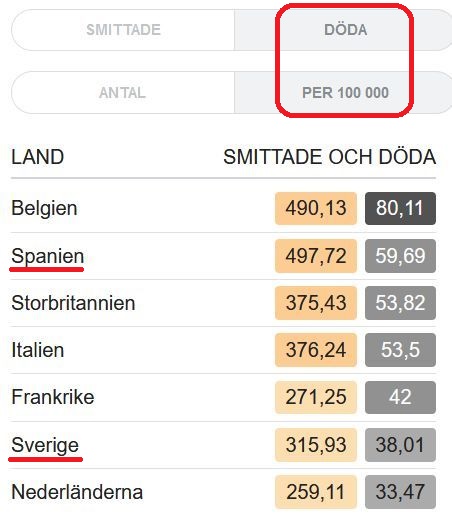Image resolution: width=452 pixels, height=519 pixels.
Task: Click the Storbritannien row label
Action: coord(73,303)
